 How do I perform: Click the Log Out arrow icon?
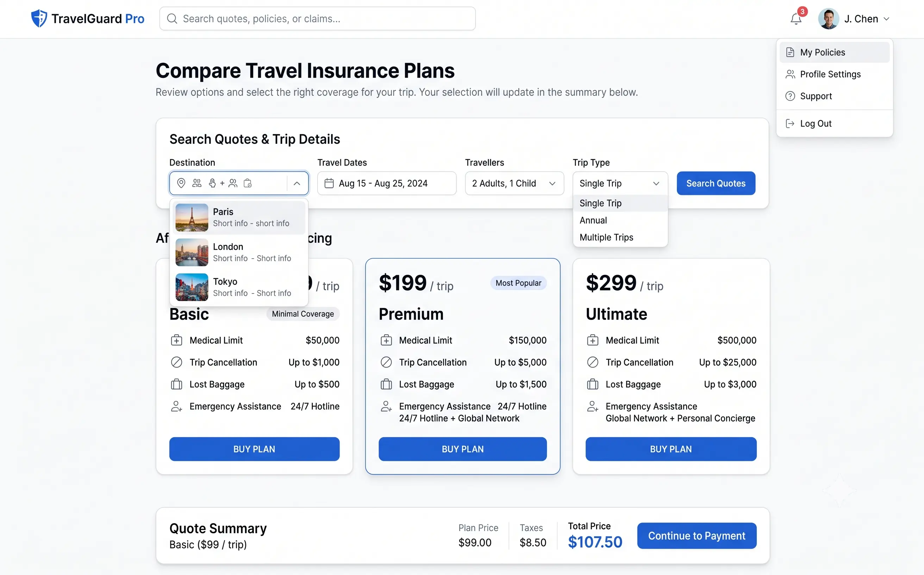tap(790, 124)
